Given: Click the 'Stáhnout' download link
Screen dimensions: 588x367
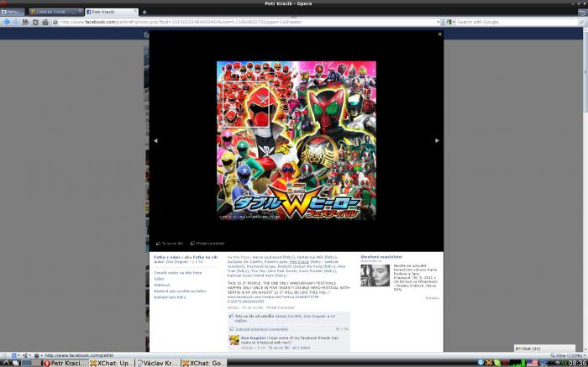Looking at the screenshot, I should click(162, 285).
